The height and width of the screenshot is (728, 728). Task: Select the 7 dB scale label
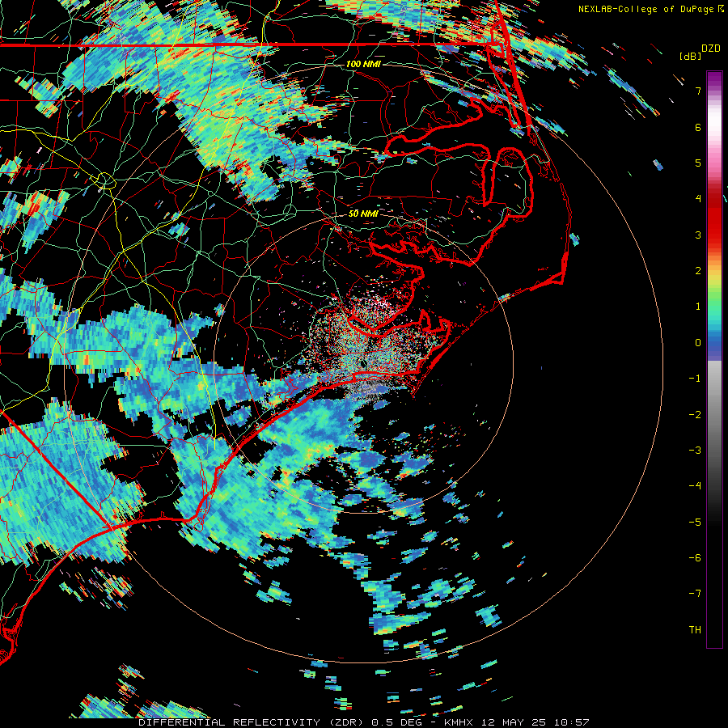click(698, 91)
